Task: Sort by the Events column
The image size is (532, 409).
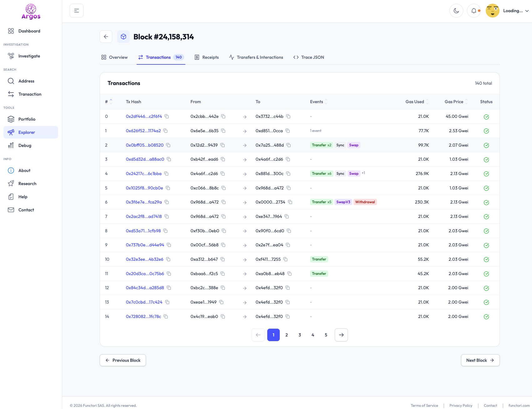Action: pos(319,102)
